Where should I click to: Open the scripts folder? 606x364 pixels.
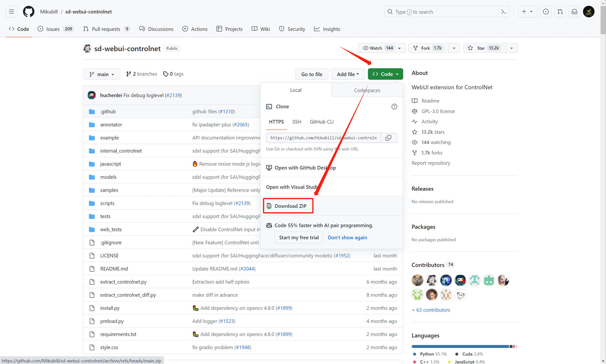tap(107, 203)
